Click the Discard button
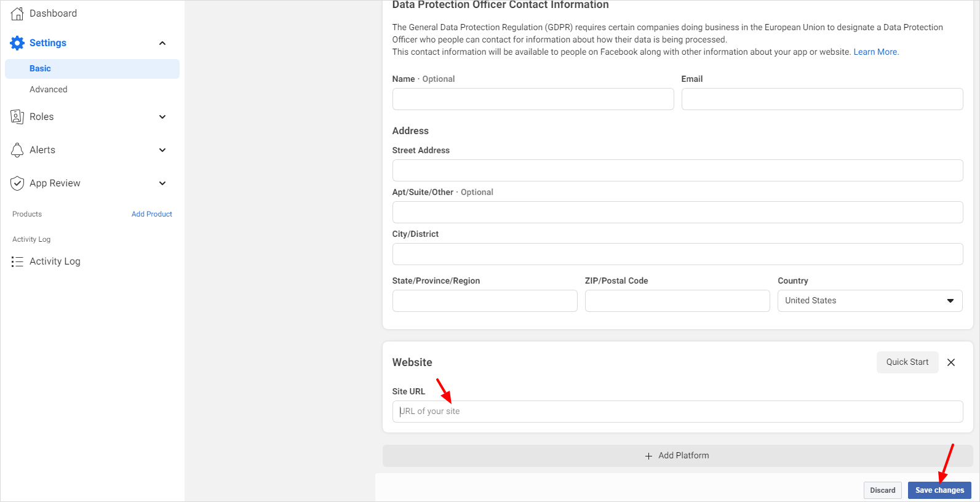The width and height of the screenshot is (980, 502). (x=883, y=490)
